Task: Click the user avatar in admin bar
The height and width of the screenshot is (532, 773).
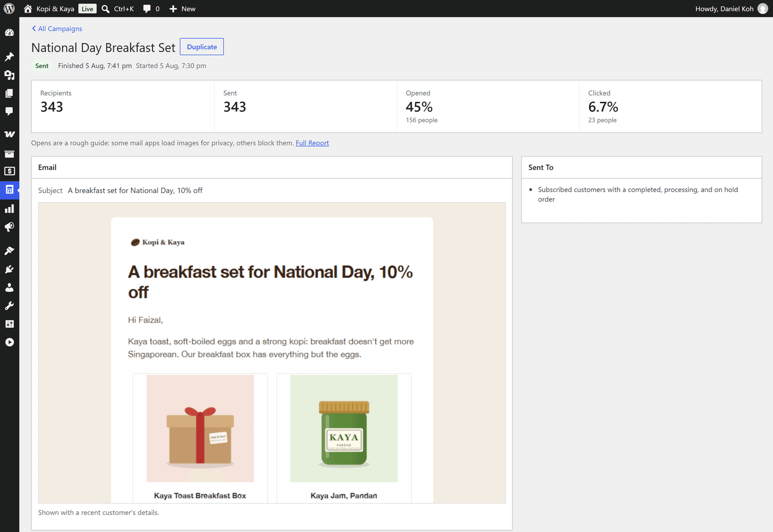Action: tap(763, 9)
